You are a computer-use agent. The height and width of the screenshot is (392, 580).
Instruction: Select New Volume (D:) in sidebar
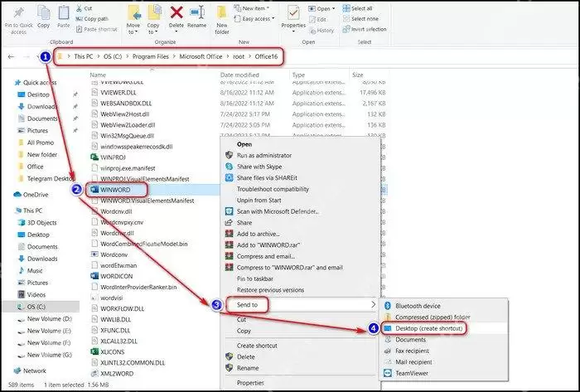(x=45, y=319)
